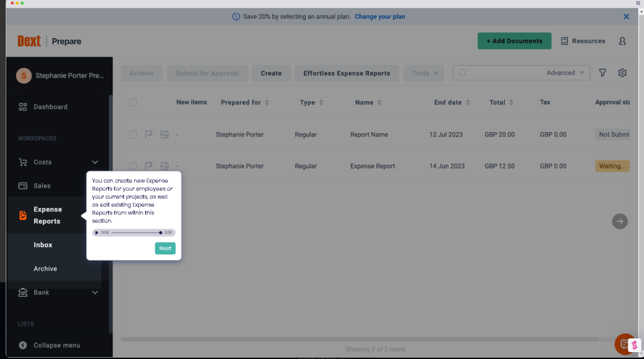
Task: Open image icon on Expense Report row
Action: click(164, 166)
